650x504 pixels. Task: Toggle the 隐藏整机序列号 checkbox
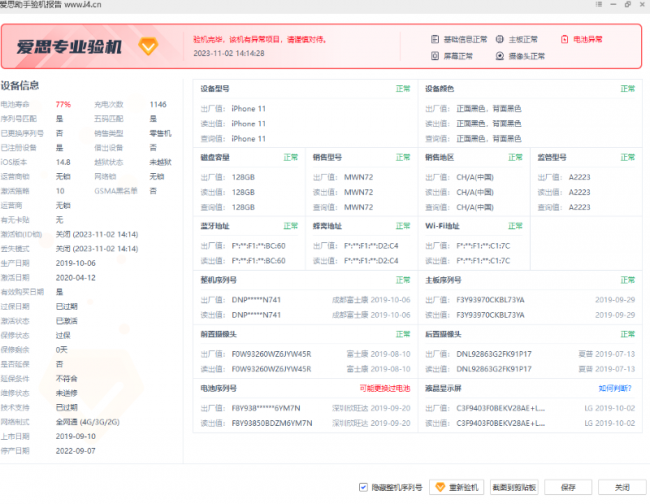click(363, 487)
